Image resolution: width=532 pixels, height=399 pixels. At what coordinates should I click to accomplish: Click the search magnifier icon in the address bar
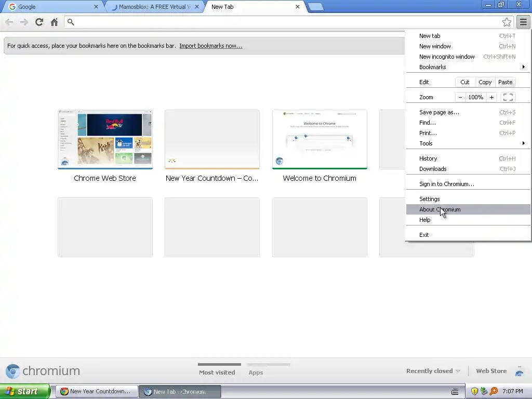pyautogui.click(x=71, y=22)
